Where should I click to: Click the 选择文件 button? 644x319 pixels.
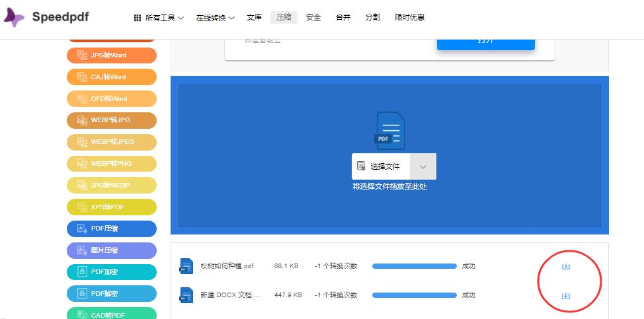(x=381, y=166)
